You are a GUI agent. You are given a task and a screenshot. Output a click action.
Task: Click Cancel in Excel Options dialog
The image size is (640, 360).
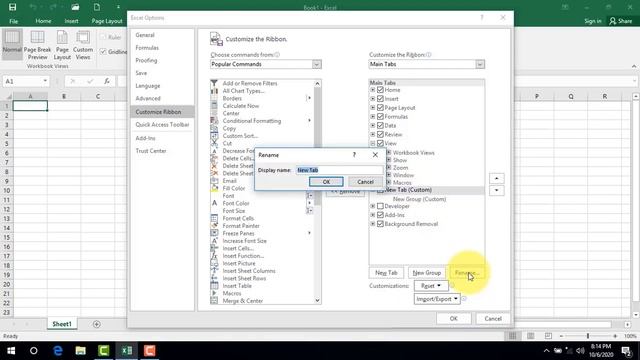tap(493, 319)
